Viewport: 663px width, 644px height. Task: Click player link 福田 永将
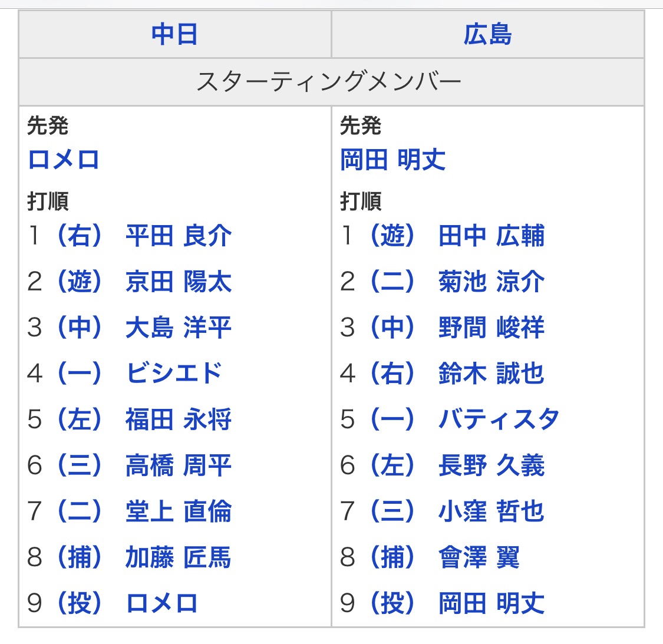click(179, 420)
